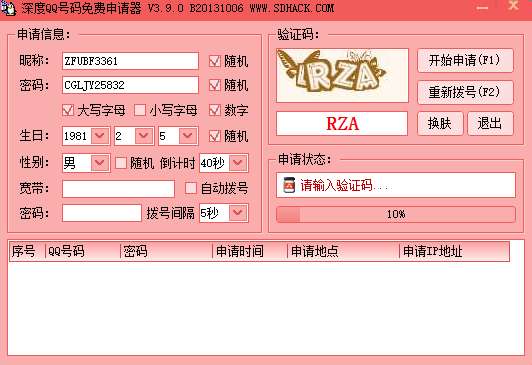The width and height of the screenshot is (532, 365).
Task: Click the jar icon in status box
Action: pos(289,185)
